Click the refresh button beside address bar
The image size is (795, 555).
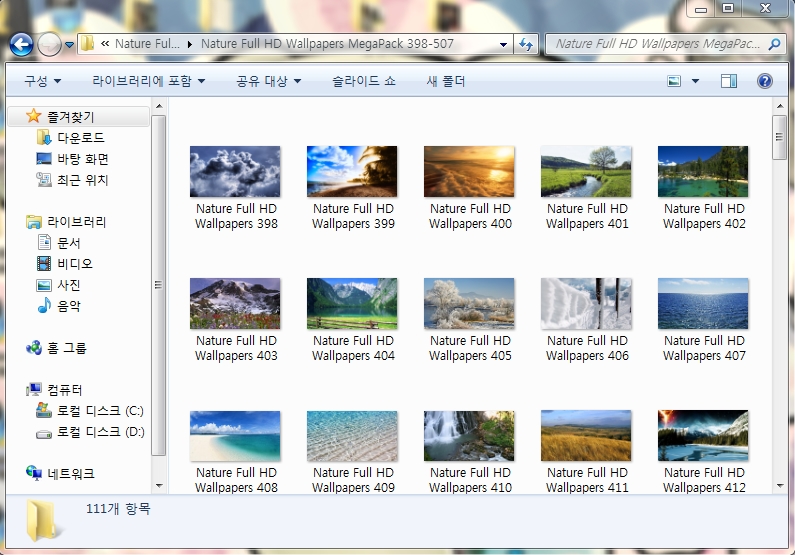[526, 44]
